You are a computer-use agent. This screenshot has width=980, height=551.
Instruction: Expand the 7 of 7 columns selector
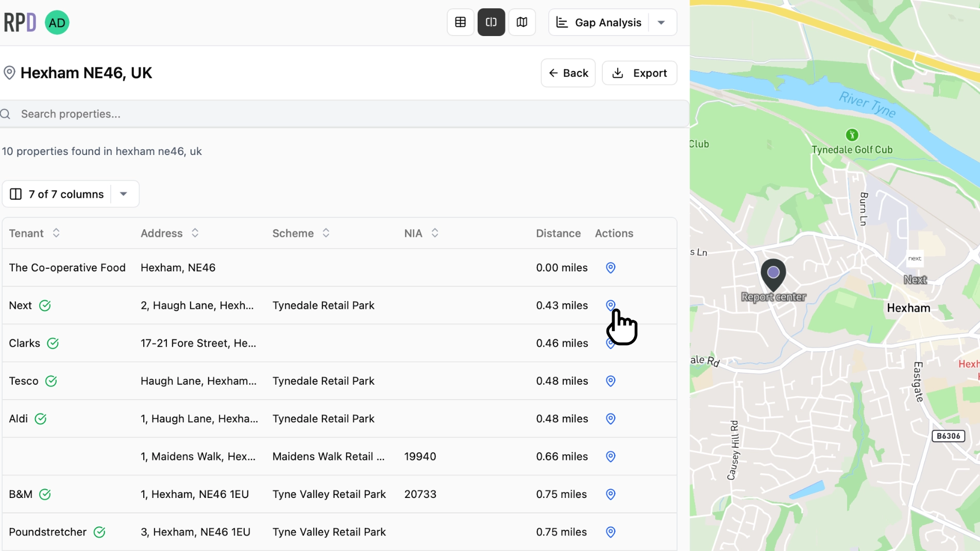coord(123,194)
